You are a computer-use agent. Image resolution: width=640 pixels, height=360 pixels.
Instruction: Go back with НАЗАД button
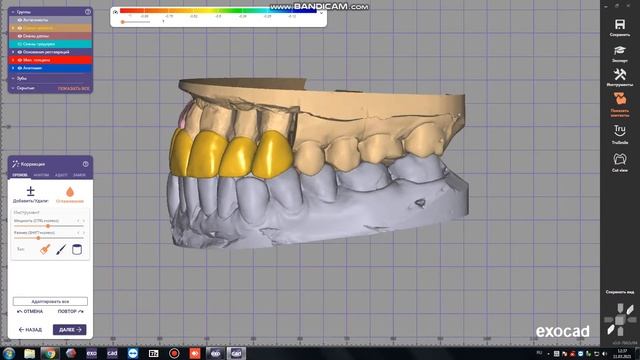pos(30,330)
